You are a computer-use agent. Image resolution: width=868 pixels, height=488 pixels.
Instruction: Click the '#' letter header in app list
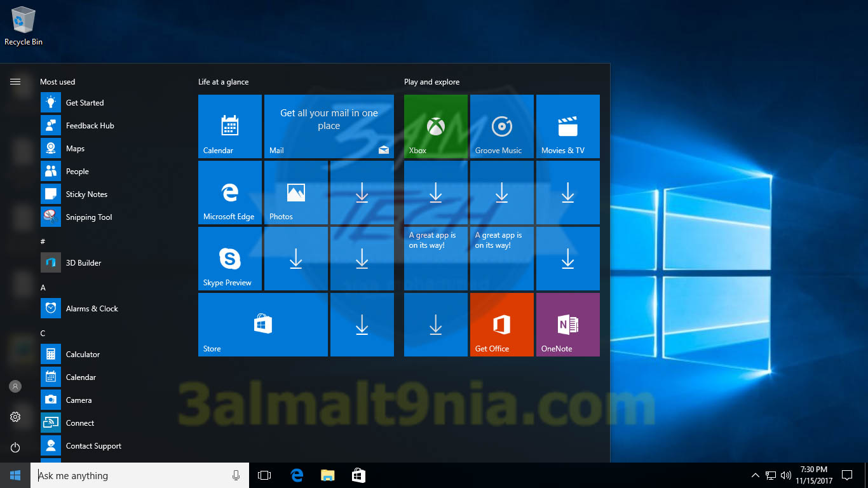(x=43, y=241)
